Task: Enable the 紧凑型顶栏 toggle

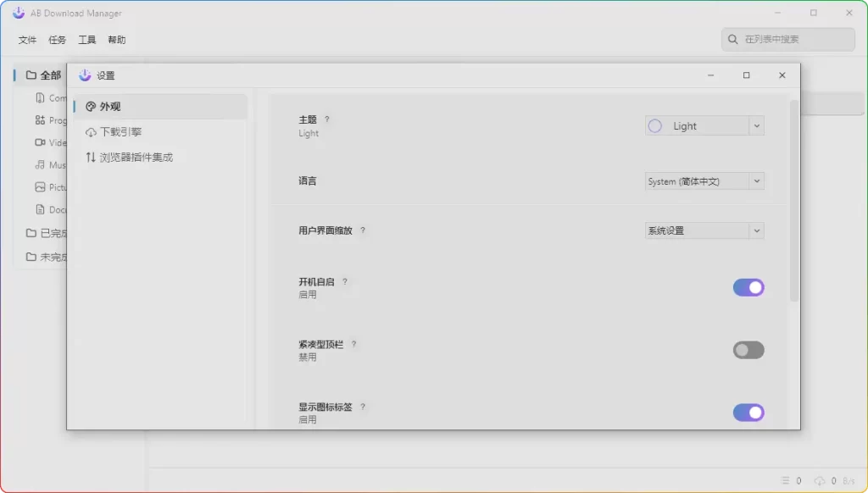Action: coord(748,350)
